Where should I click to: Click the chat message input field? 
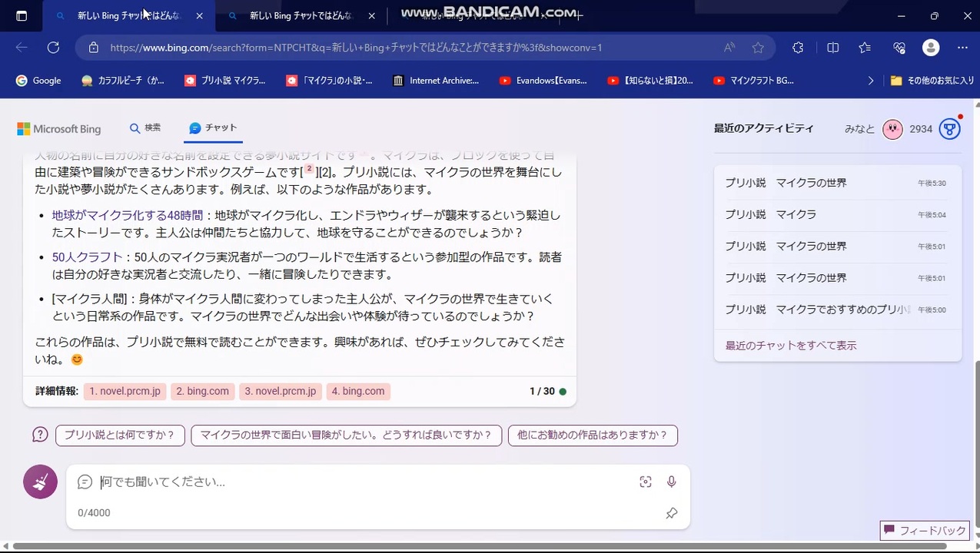click(x=307, y=482)
